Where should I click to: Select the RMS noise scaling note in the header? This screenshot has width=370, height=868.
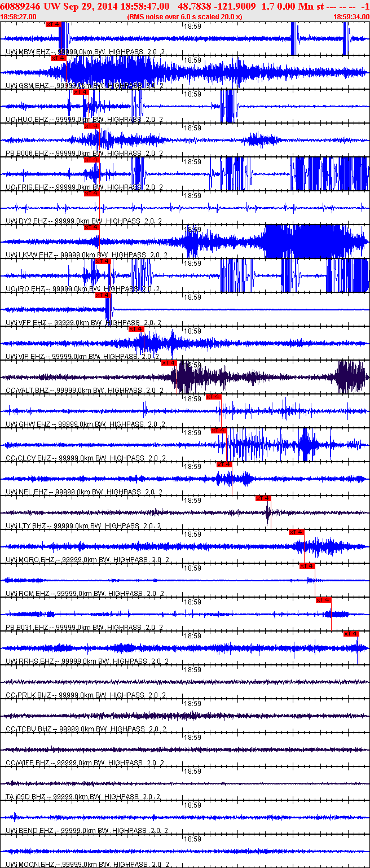coord(184,17)
